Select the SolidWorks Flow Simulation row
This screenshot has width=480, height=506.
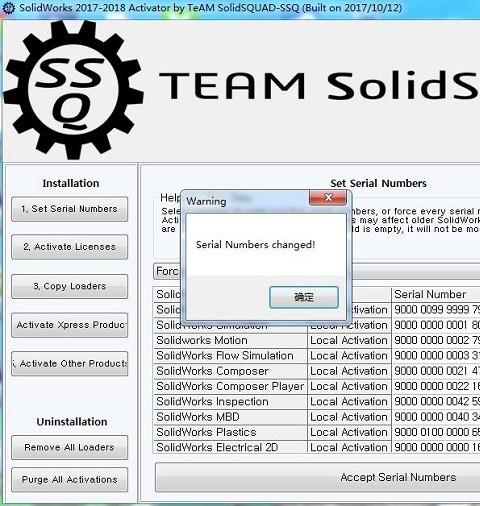(317, 356)
